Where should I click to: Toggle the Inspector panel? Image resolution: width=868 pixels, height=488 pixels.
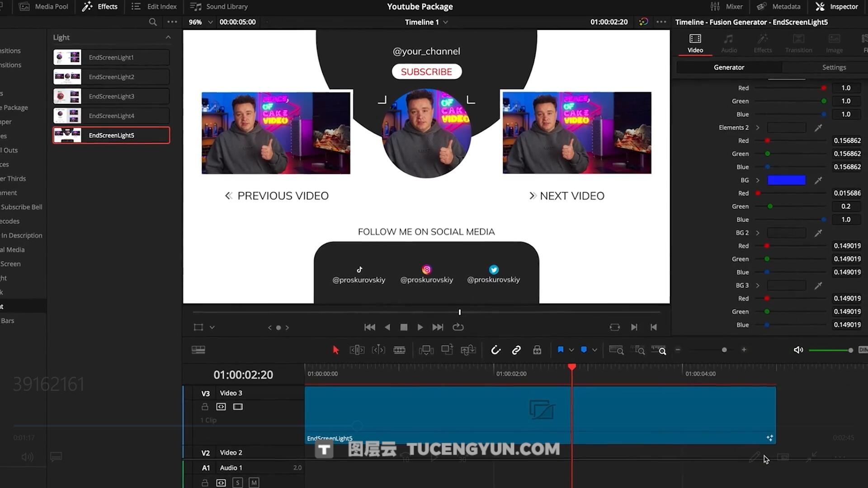tap(837, 6)
